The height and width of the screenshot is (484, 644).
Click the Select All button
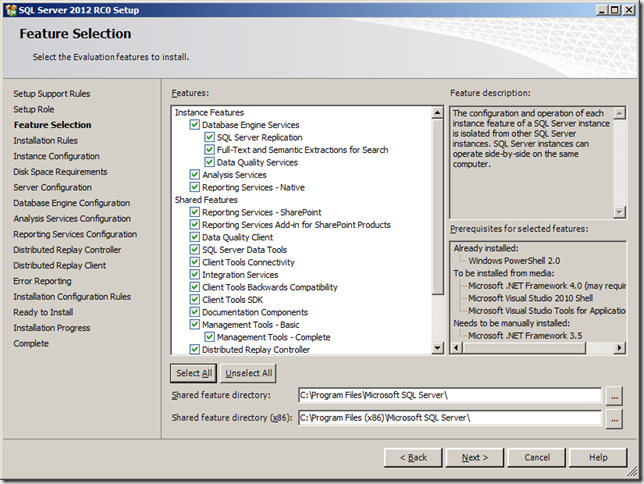[x=194, y=373]
